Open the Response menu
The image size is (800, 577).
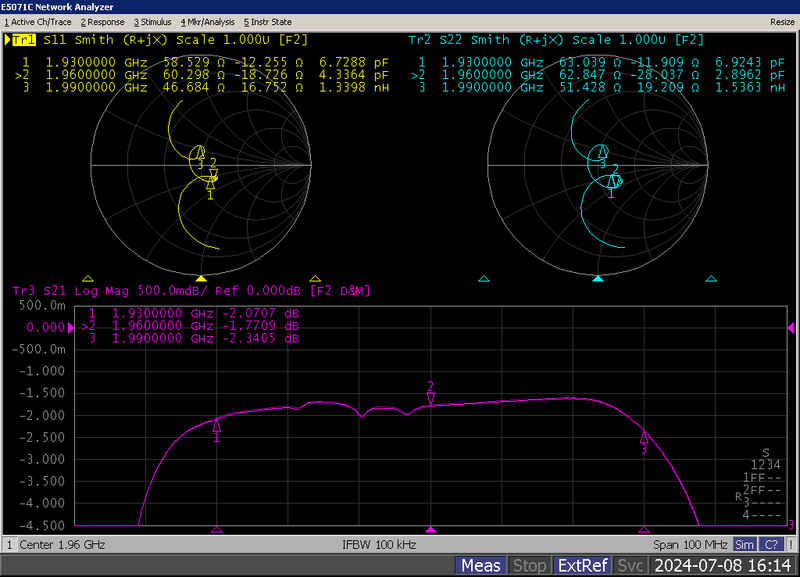click(x=101, y=21)
